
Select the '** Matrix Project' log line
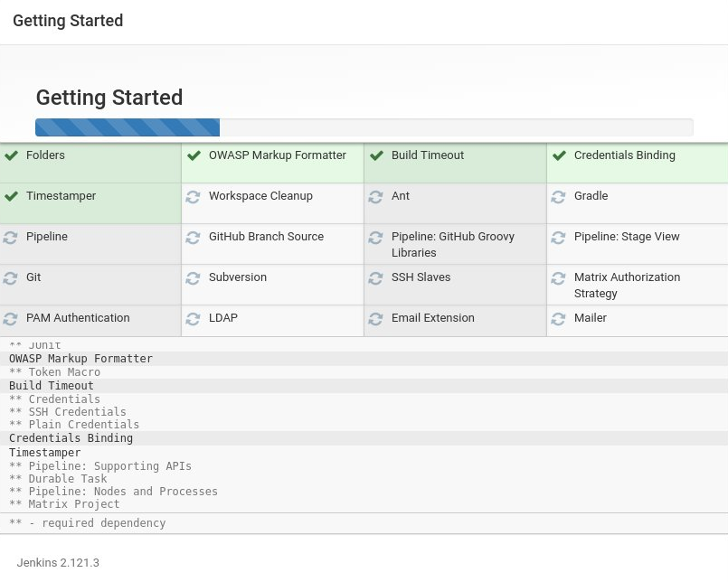point(64,504)
